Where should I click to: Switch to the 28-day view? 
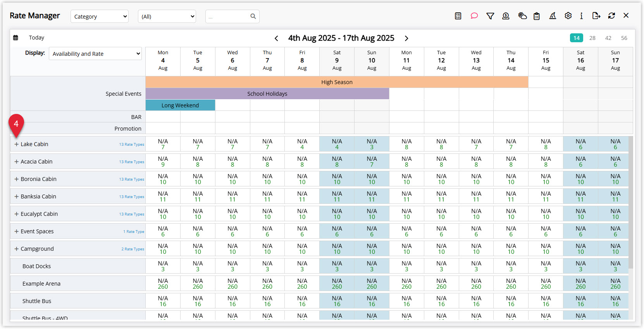pos(592,38)
